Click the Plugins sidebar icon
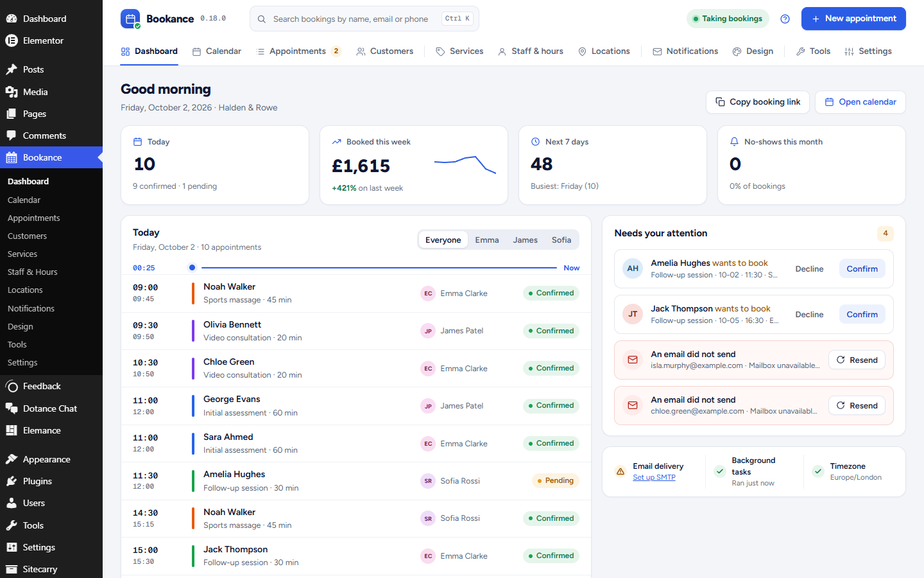The width and height of the screenshot is (924, 578). [12, 481]
